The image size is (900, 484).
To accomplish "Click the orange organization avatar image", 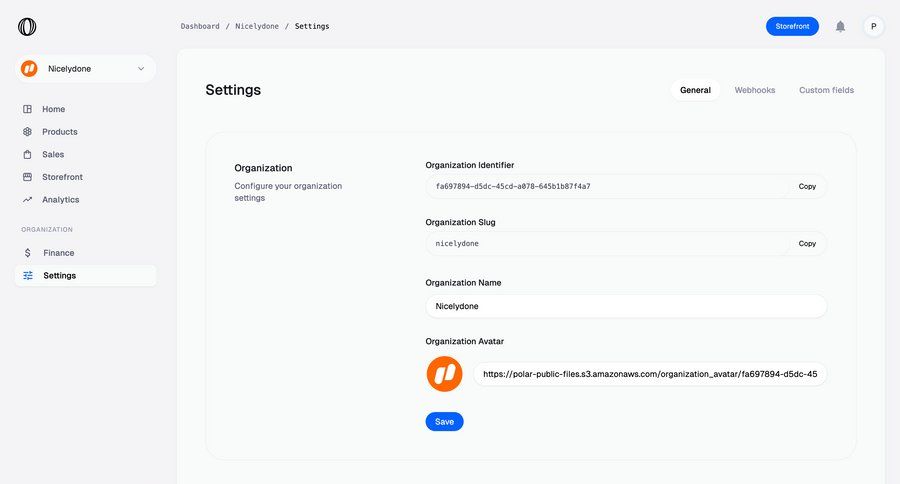I will 444,374.
